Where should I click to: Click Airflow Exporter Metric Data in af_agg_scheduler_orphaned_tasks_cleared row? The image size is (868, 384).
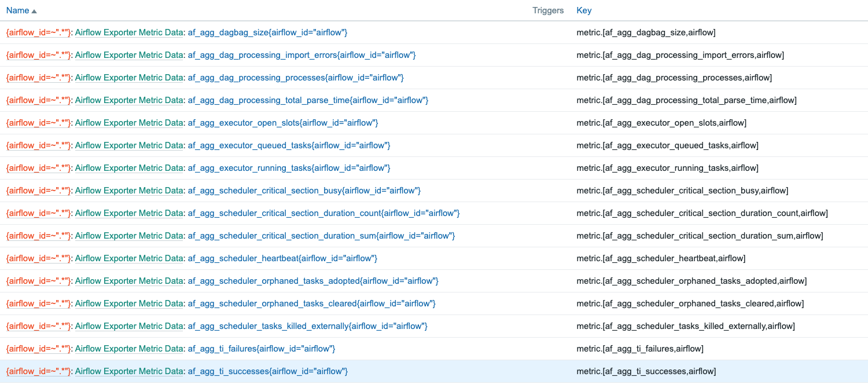click(x=129, y=303)
